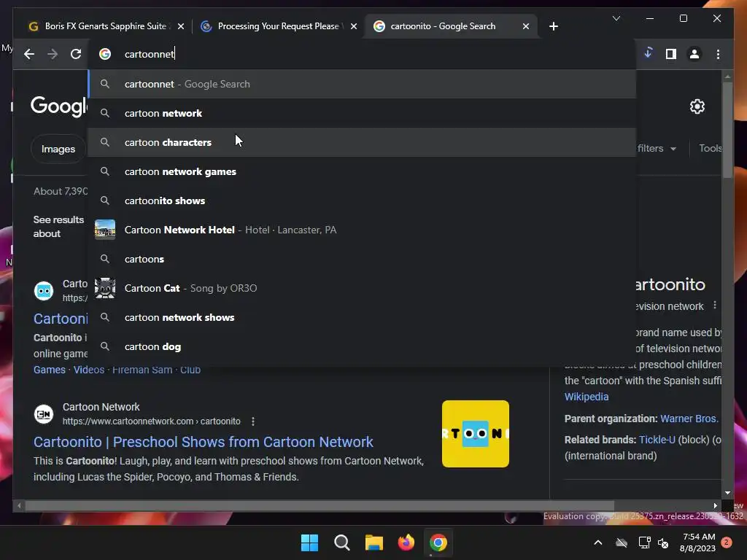Click Chrome icon in taskbar
The image size is (747, 560).
coord(438,542)
